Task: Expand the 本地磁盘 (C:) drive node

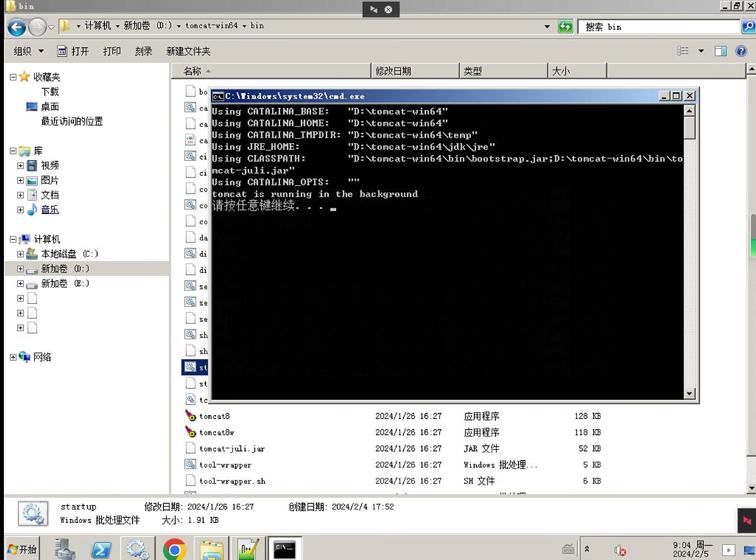Action: click(20, 254)
